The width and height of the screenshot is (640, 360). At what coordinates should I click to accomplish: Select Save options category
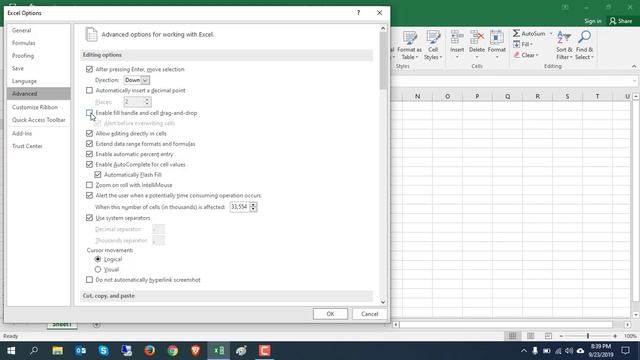(38, 68)
